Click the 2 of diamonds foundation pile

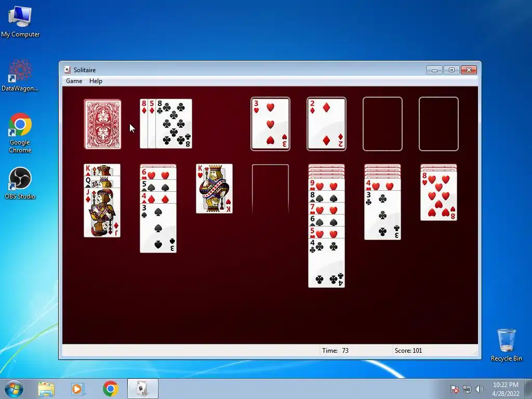326,124
